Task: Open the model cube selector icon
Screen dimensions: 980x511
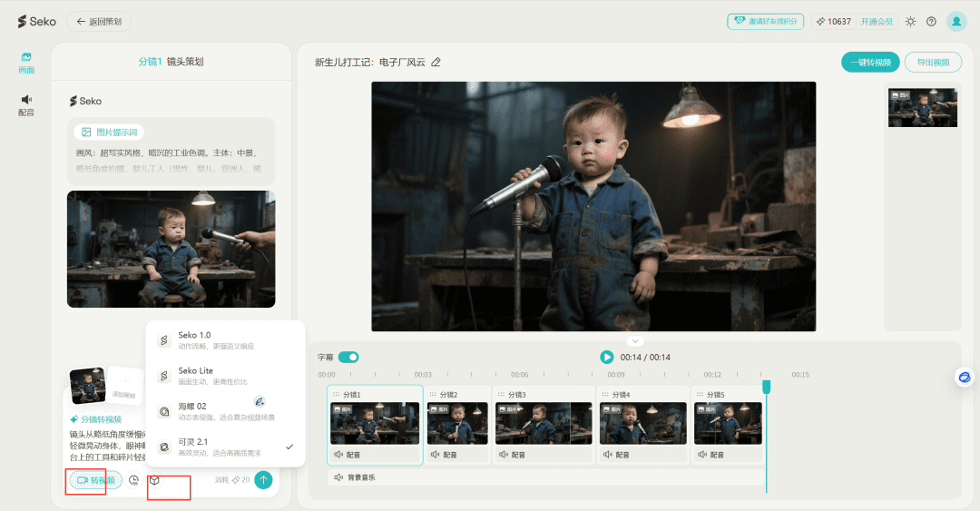Action: (x=154, y=480)
